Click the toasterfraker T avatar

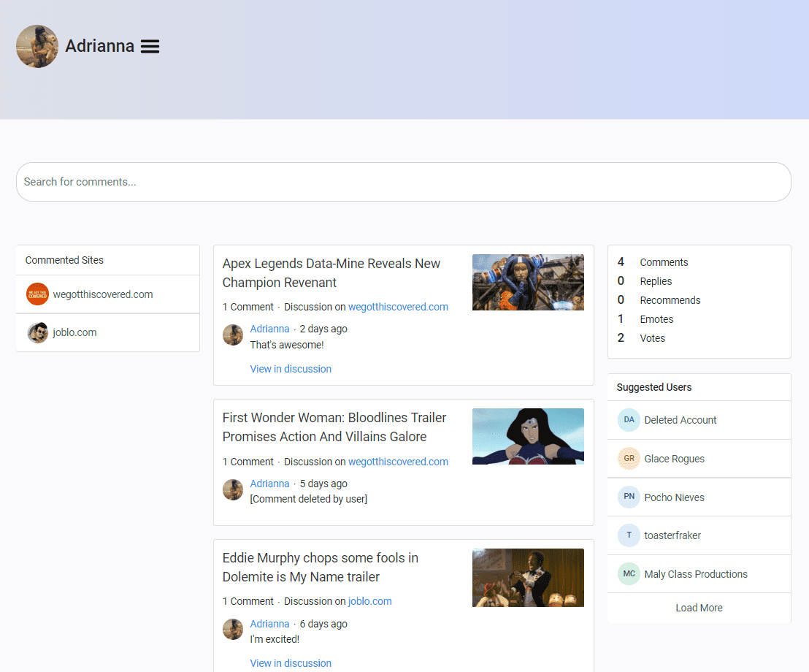pos(629,535)
